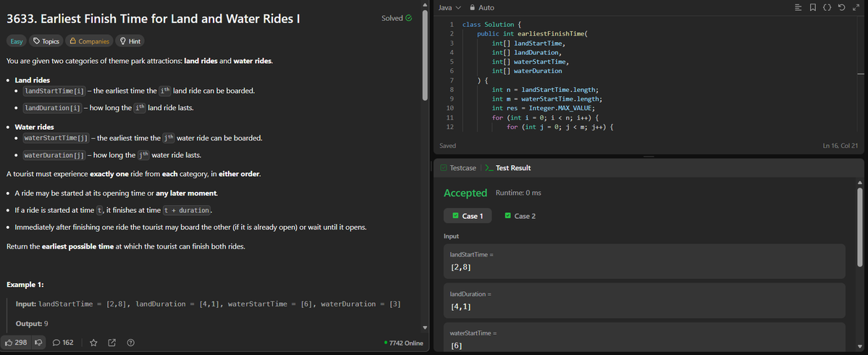Star the problem to favorites
The image size is (868, 355).
click(x=93, y=342)
